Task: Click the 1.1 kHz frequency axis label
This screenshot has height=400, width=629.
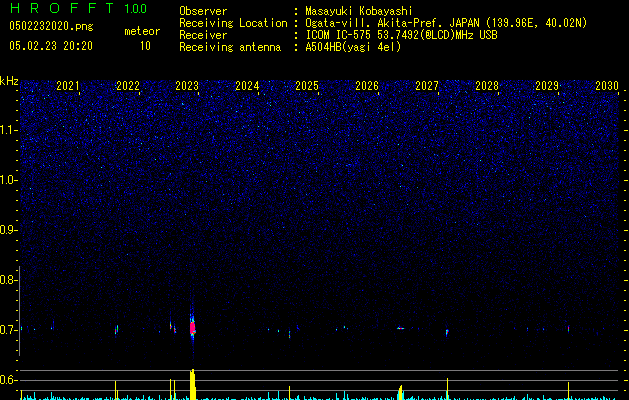Action: tap(8, 130)
